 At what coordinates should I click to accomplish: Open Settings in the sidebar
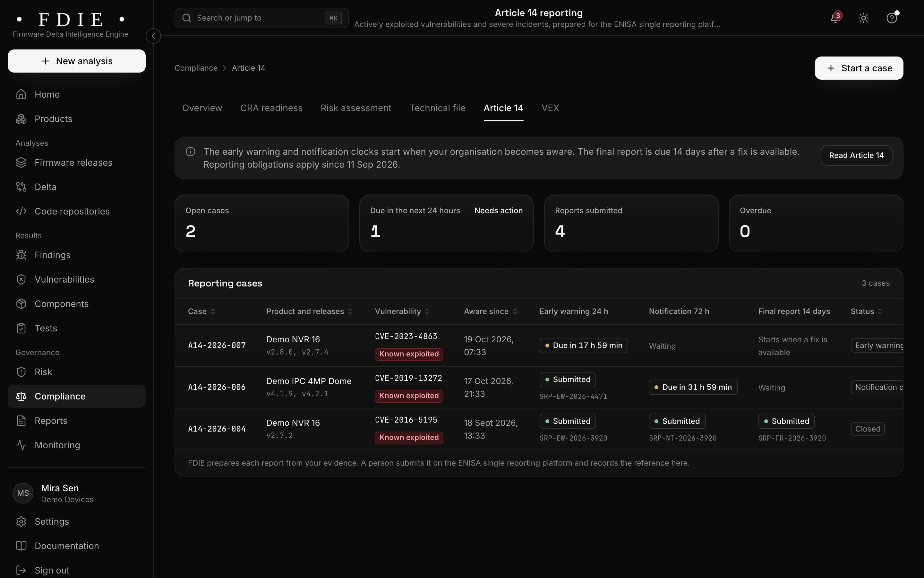[x=76, y=522]
